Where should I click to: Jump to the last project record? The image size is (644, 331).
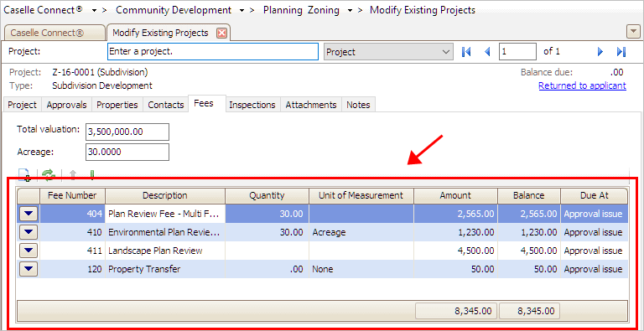[x=621, y=52]
